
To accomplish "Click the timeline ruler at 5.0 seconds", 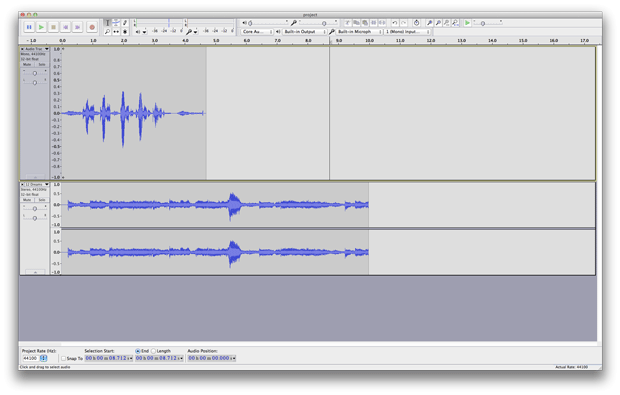I will coord(216,40).
